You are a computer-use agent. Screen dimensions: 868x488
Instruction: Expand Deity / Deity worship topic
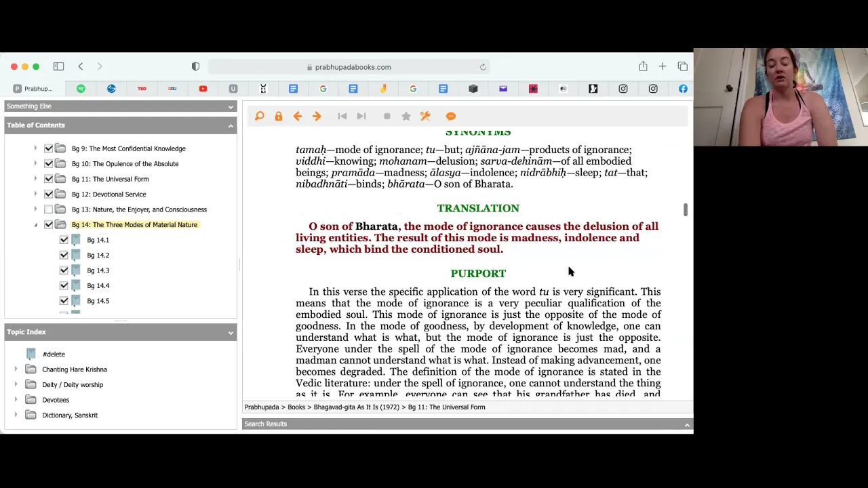16,384
